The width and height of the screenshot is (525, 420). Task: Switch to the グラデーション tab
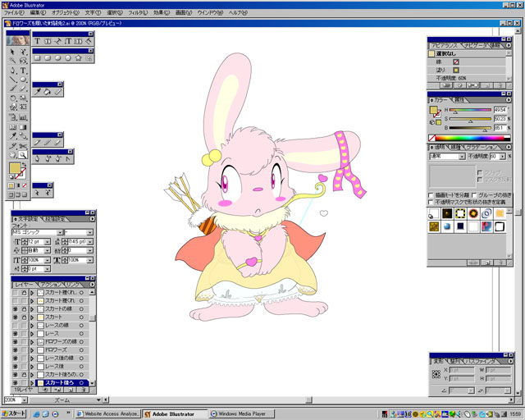pyautogui.click(x=482, y=148)
